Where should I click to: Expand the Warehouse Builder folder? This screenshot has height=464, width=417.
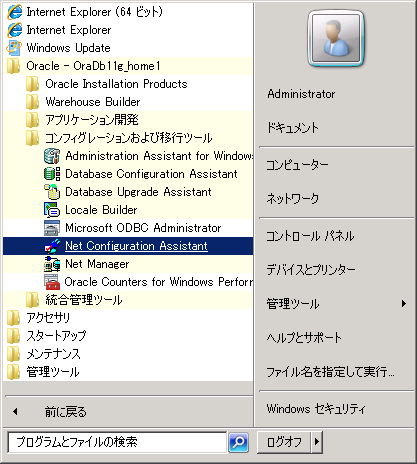coord(128,102)
